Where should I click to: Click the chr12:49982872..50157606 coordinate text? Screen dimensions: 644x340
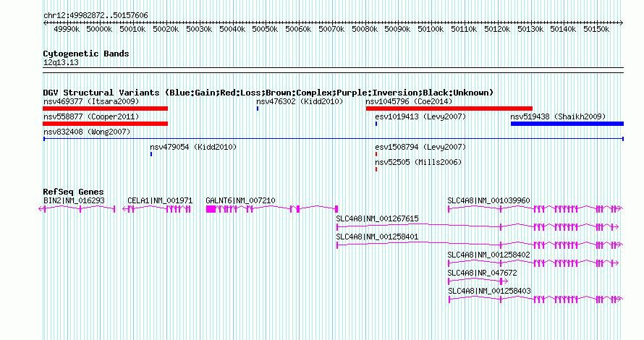pyautogui.click(x=96, y=16)
